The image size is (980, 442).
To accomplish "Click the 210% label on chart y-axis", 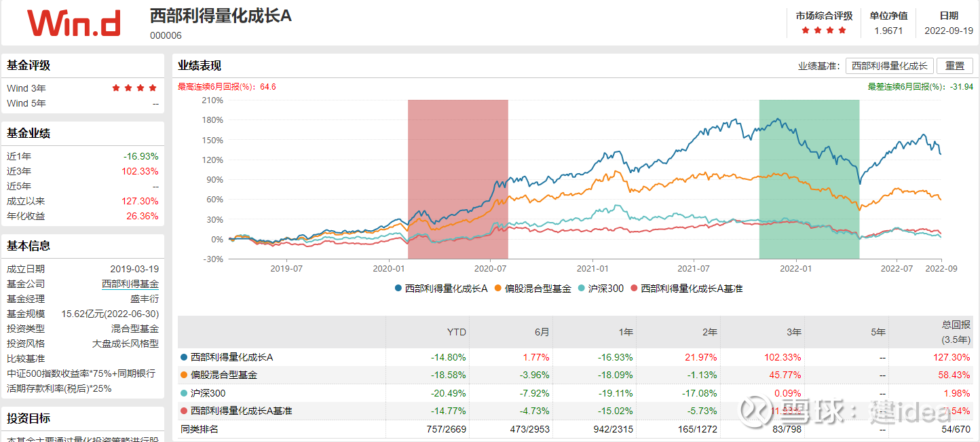I will [213, 100].
